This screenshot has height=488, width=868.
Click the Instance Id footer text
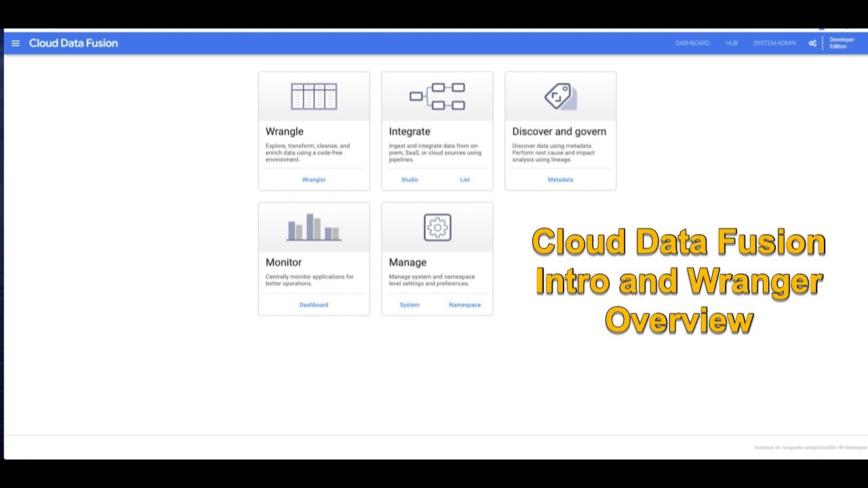coord(810,447)
